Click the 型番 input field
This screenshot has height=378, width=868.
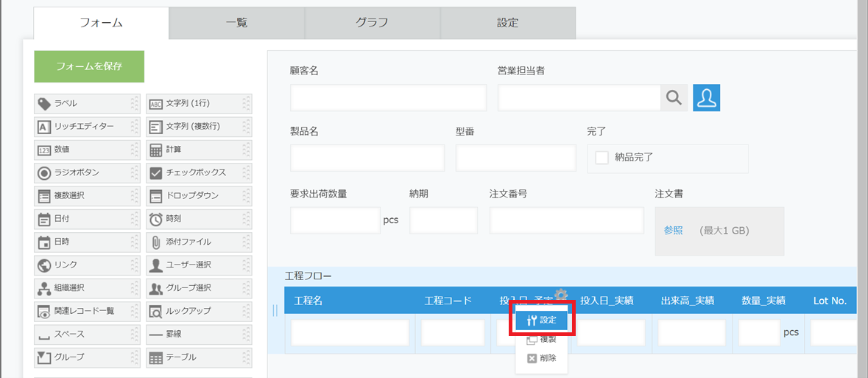[516, 158]
